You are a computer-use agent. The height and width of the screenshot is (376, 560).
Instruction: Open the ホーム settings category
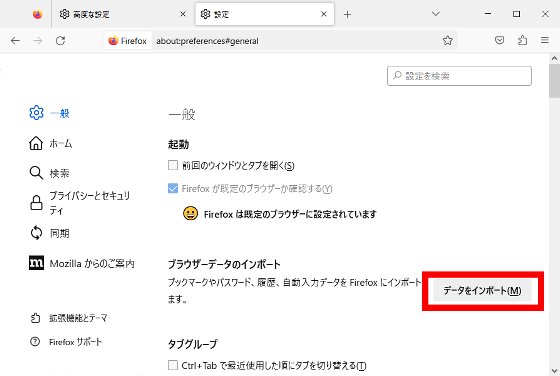(x=50, y=144)
